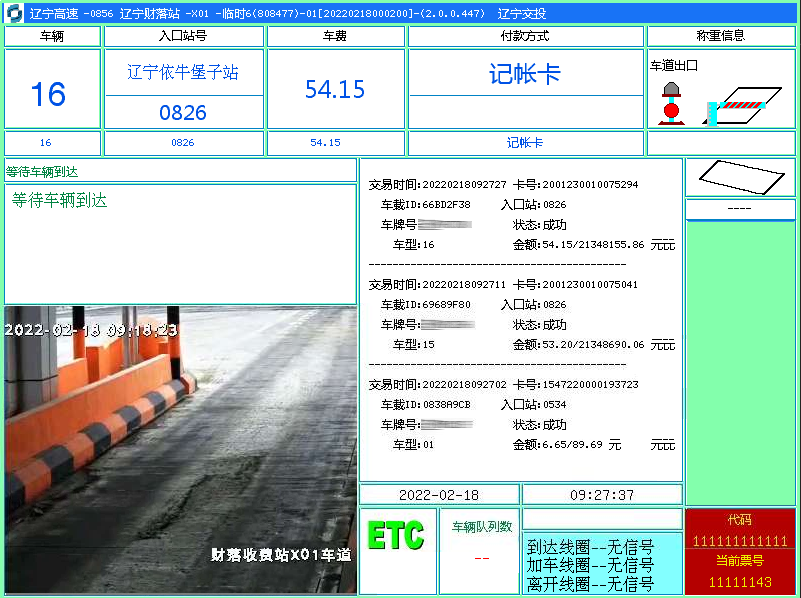The width and height of the screenshot is (801, 598).
Task: Click the 付款方式 column header
Action: (525, 36)
